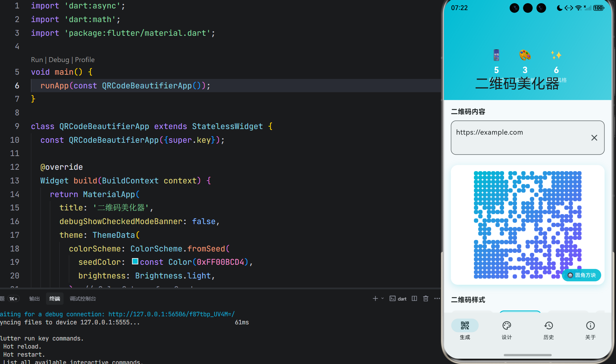Click the Brightness.light value on line 20

[173, 276]
